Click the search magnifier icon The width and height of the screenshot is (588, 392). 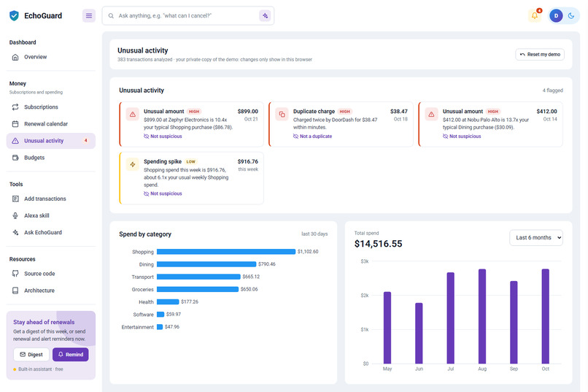coord(111,16)
